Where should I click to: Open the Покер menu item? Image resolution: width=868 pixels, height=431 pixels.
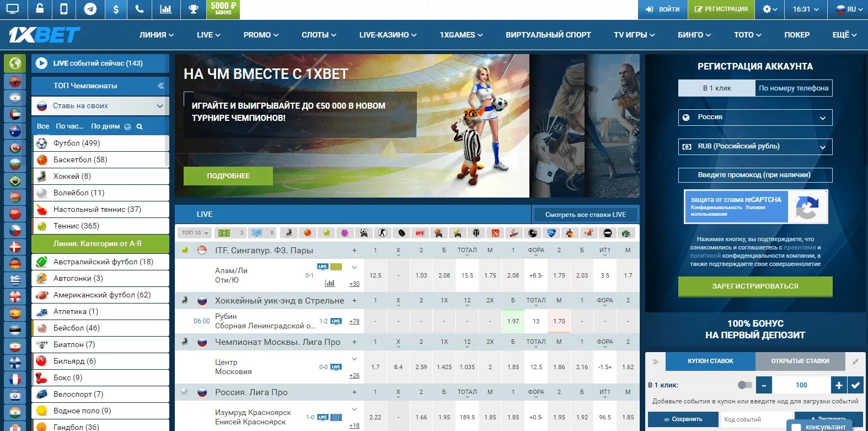[x=797, y=35]
